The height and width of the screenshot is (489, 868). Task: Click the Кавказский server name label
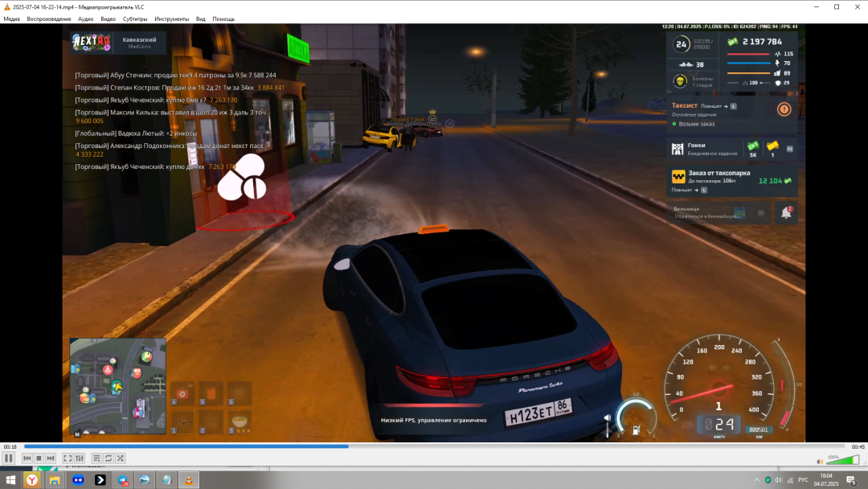[139, 40]
